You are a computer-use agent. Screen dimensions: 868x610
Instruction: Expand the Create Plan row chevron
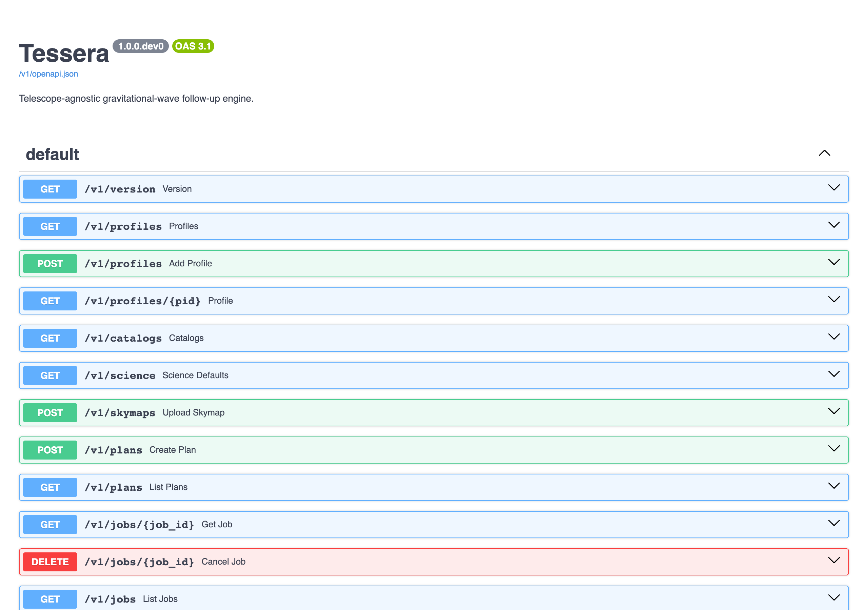(834, 449)
